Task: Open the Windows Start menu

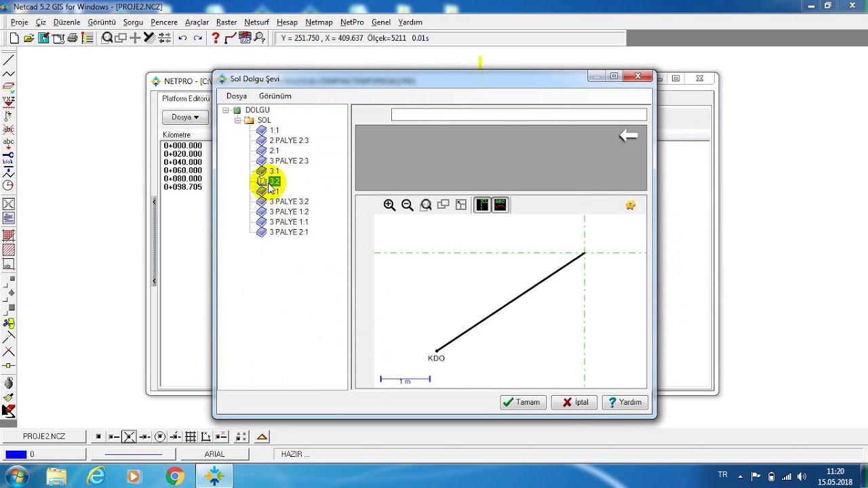Action: coord(16,477)
